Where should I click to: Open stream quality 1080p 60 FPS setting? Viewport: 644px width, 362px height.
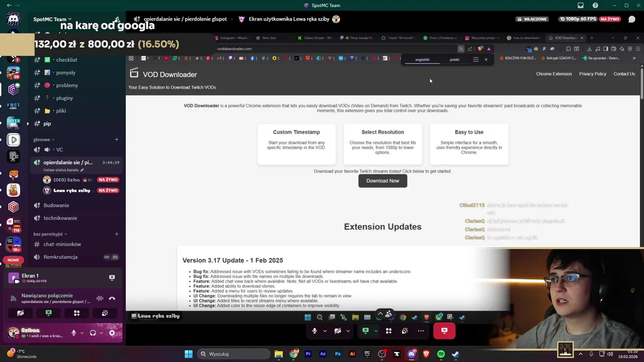(x=578, y=19)
